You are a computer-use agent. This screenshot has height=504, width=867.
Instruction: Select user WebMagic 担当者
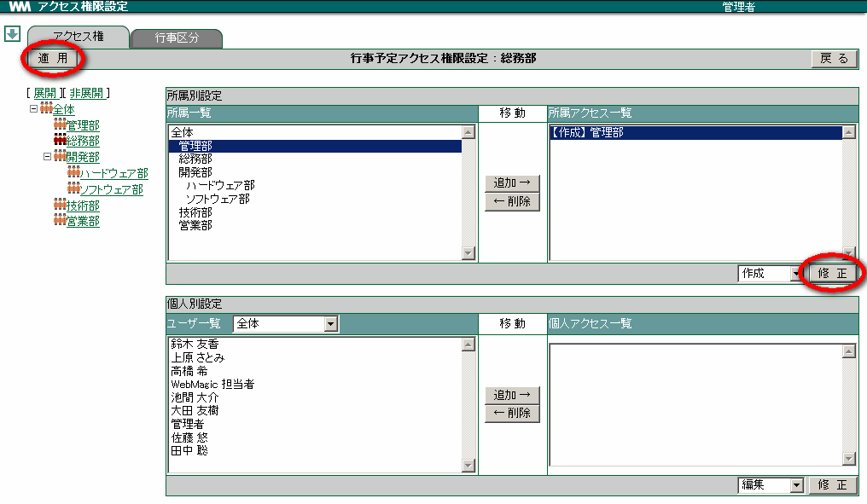(315, 384)
